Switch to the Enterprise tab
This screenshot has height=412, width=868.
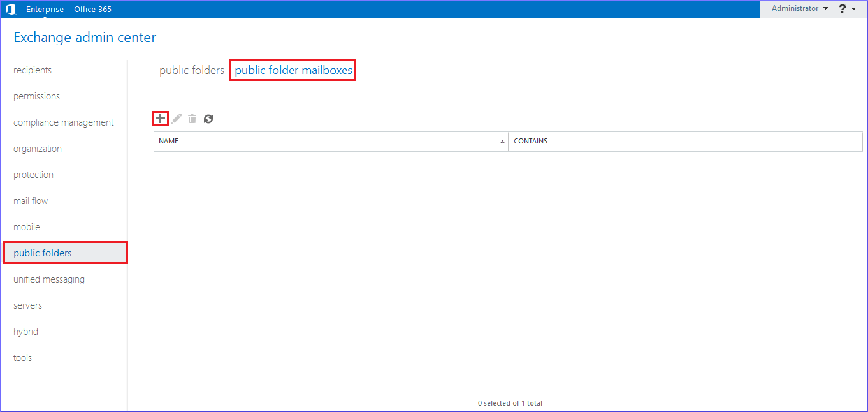(x=45, y=9)
